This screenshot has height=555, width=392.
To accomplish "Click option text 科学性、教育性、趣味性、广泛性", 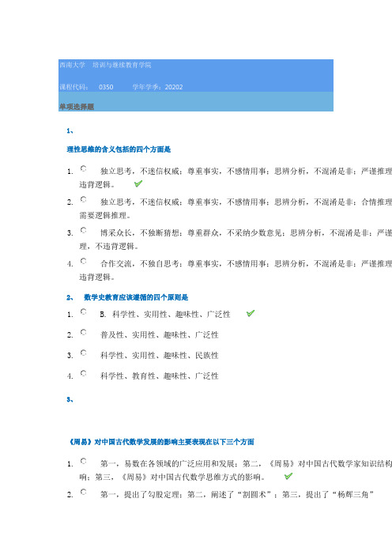I will point(160,376).
